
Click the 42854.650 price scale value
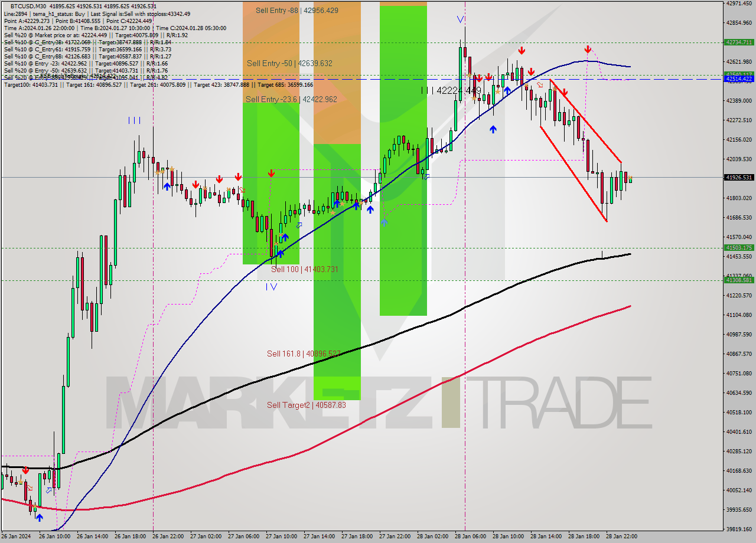tap(739, 23)
